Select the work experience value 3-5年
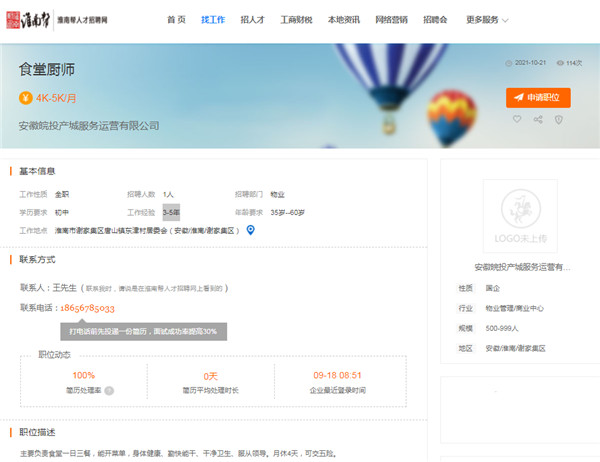The image size is (600, 462). click(171, 212)
